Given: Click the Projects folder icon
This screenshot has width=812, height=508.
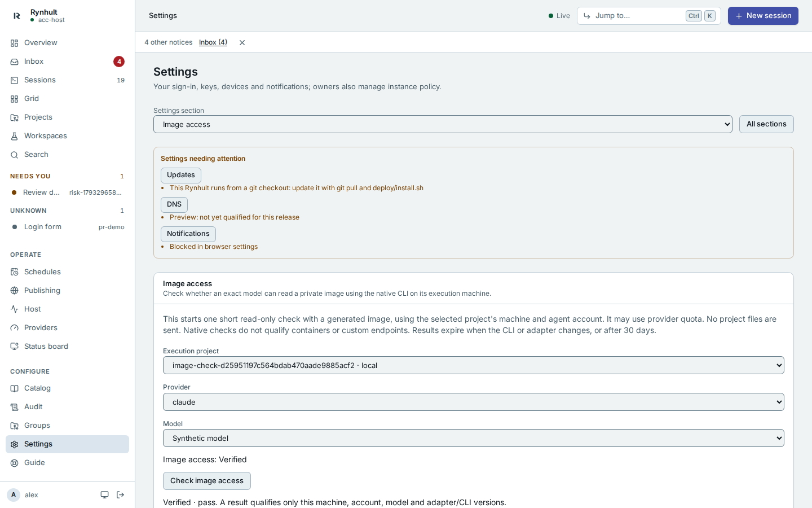Looking at the screenshot, I should [x=15, y=117].
